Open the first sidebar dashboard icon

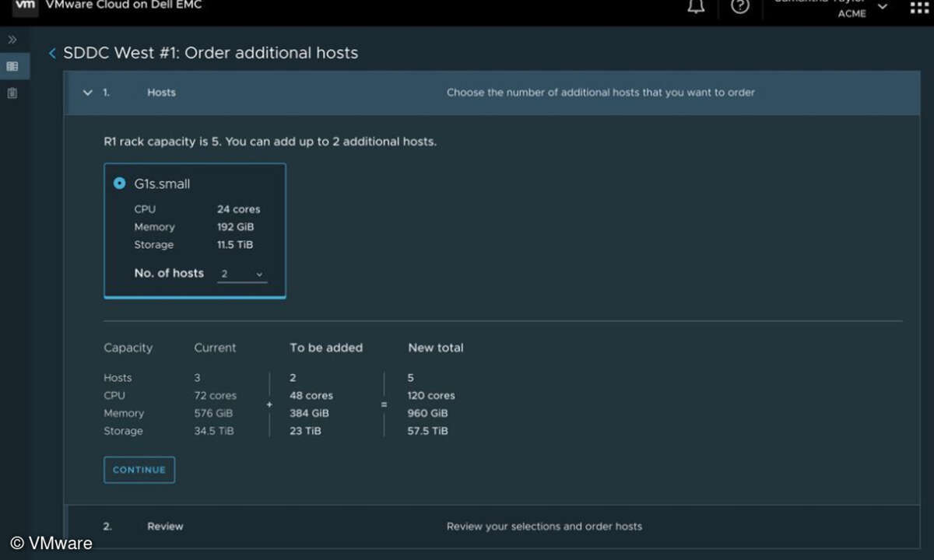[12, 67]
